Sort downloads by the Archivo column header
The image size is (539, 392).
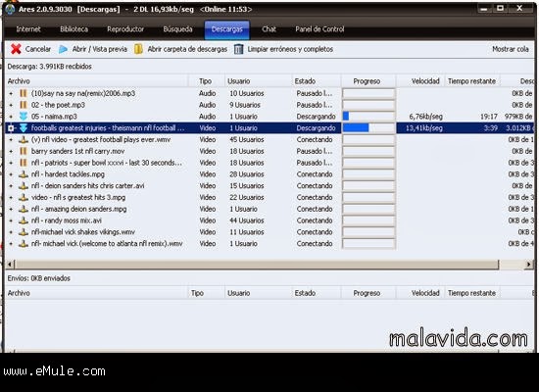[x=97, y=81]
